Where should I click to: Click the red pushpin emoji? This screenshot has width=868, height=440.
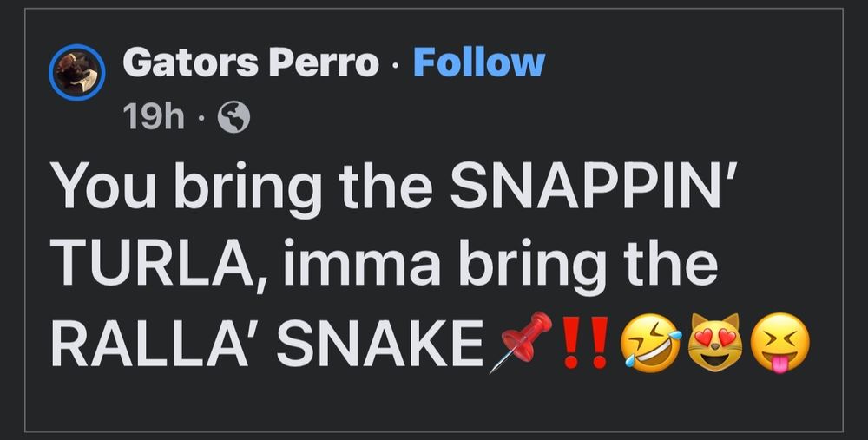coord(522,341)
